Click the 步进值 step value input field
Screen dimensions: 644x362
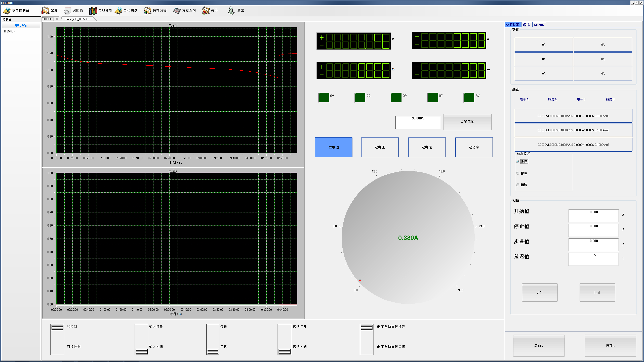[x=593, y=245]
